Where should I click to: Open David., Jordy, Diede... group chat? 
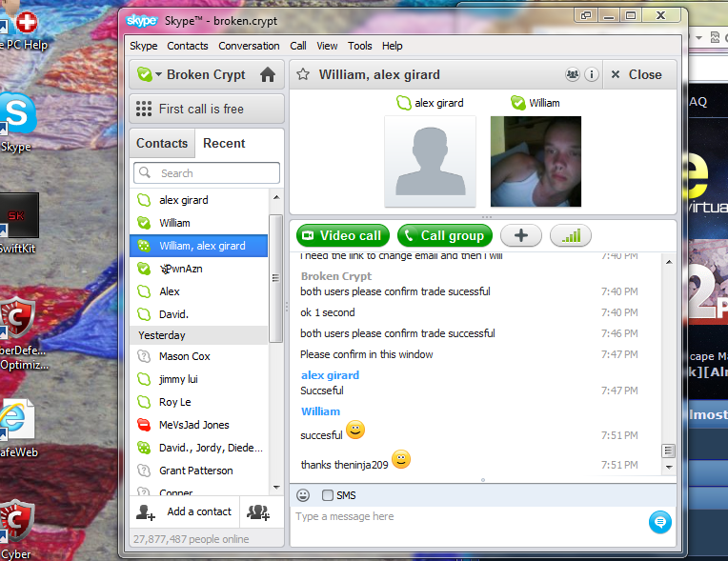[x=199, y=448]
